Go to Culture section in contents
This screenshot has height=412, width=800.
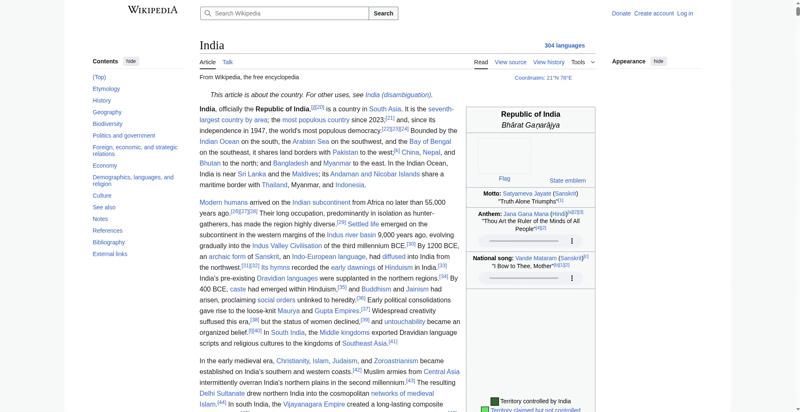(102, 196)
